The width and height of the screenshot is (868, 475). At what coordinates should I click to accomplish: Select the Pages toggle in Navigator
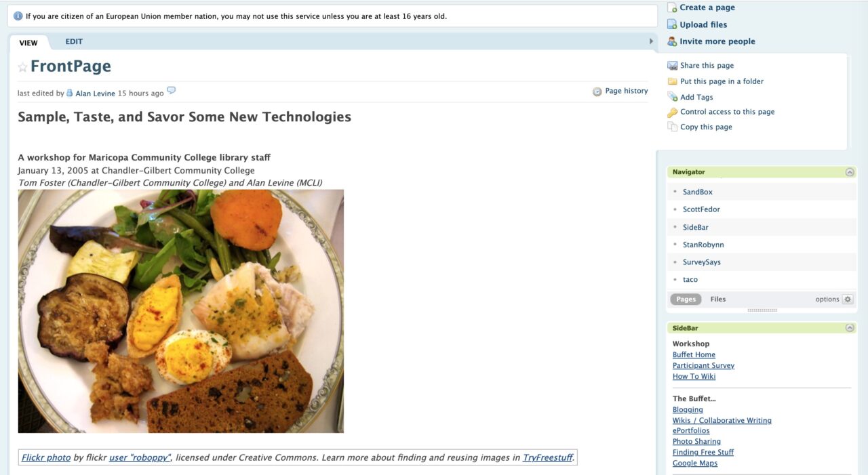[x=686, y=300]
